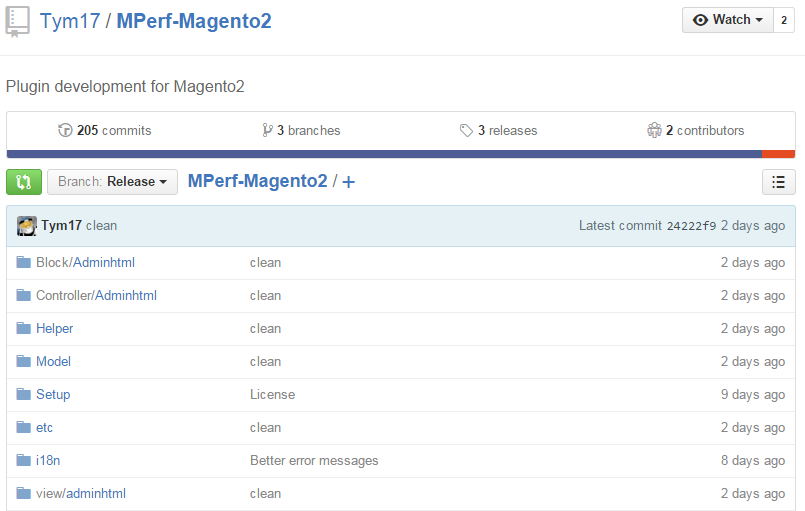Open the Better error messages commit
The image size is (805, 511).
click(314, 461)
